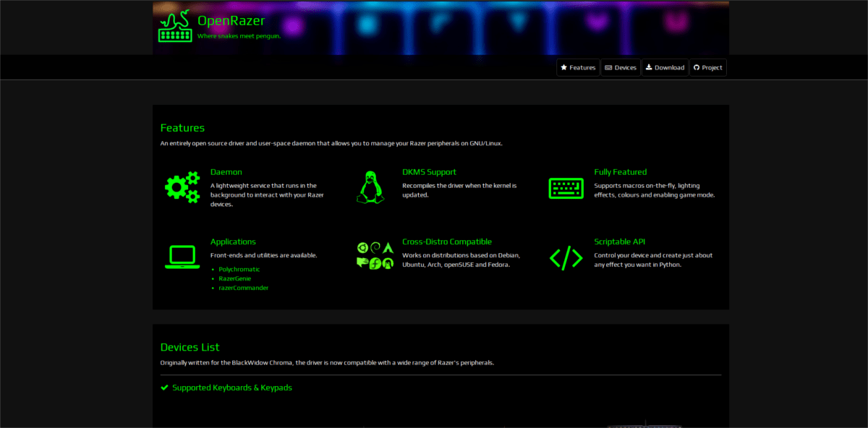
Task: Click the DKMS Support feature title
Action: click(430, 172)
